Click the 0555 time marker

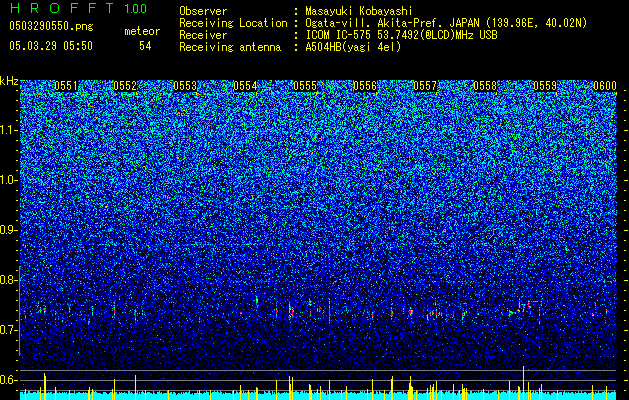tap(305, 86)
